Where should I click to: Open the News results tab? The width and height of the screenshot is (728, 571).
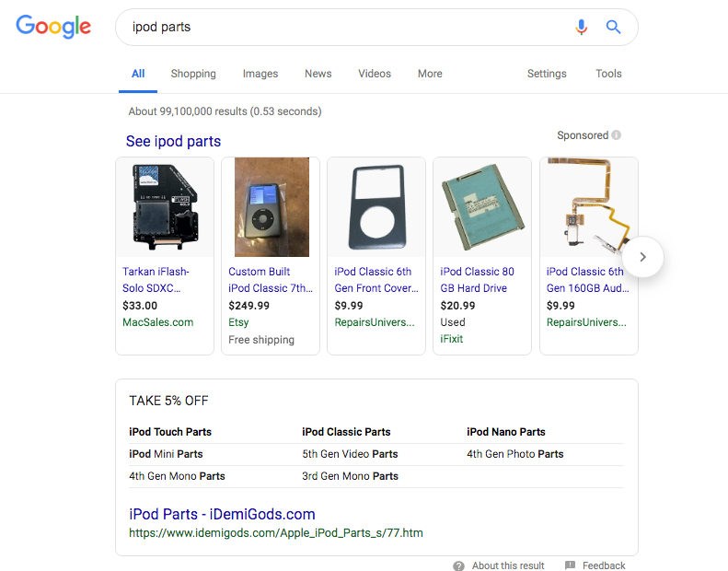[318, 74]
